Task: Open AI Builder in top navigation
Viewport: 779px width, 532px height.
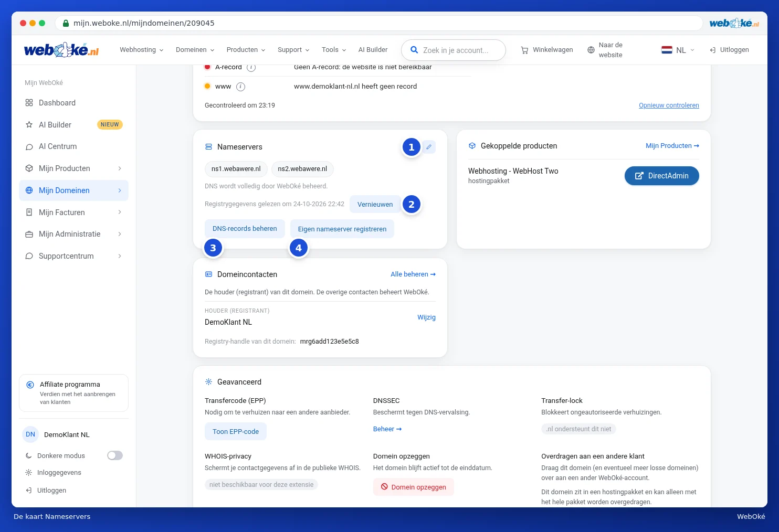Action: tap(373, 50)
